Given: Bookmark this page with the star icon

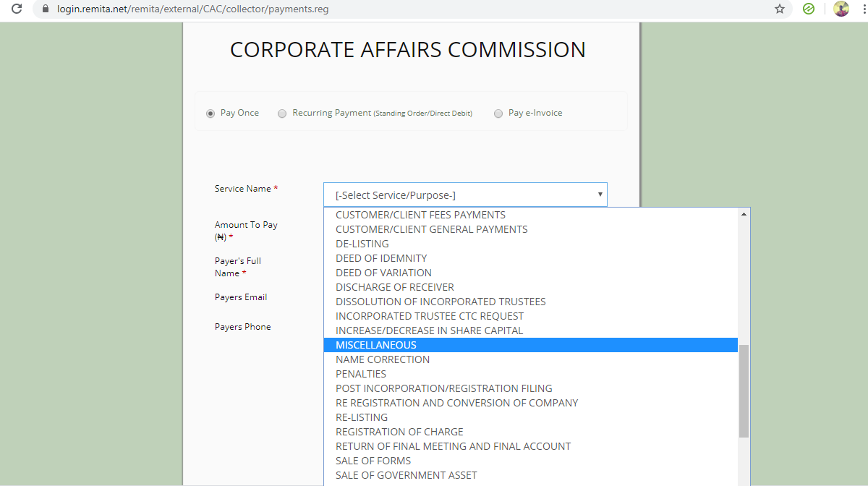Looking at the screenshot, I should pos(779,9).
